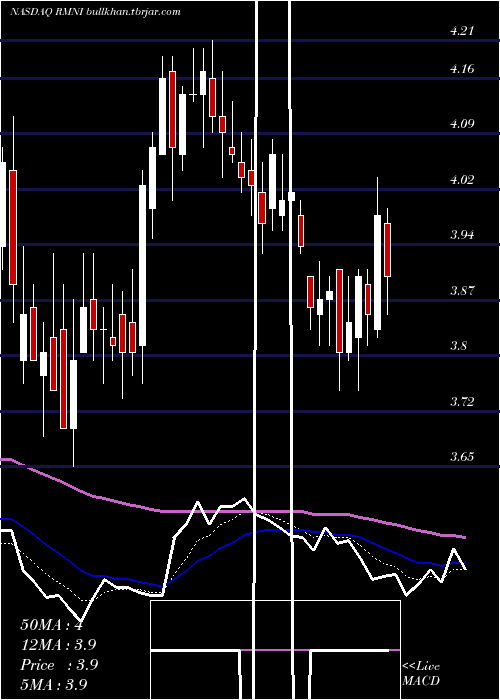Click the 3.65 price axis label

pos(462,457)
